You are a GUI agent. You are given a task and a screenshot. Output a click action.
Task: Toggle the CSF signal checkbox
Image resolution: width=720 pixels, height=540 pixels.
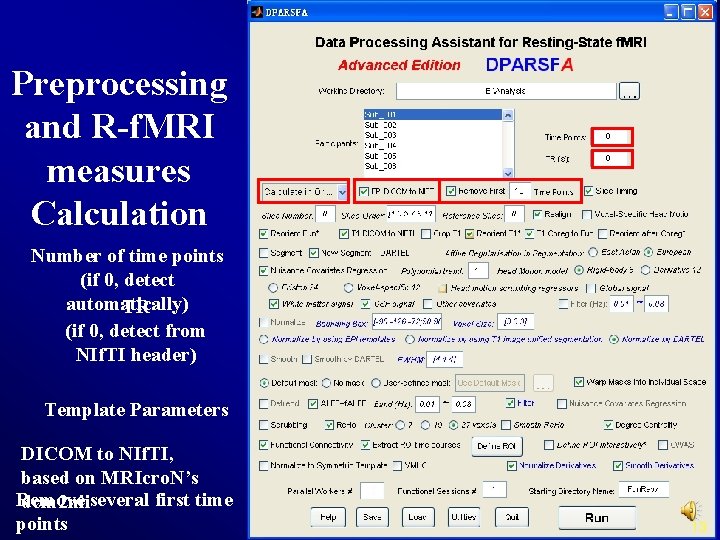(x=366, y=304)
